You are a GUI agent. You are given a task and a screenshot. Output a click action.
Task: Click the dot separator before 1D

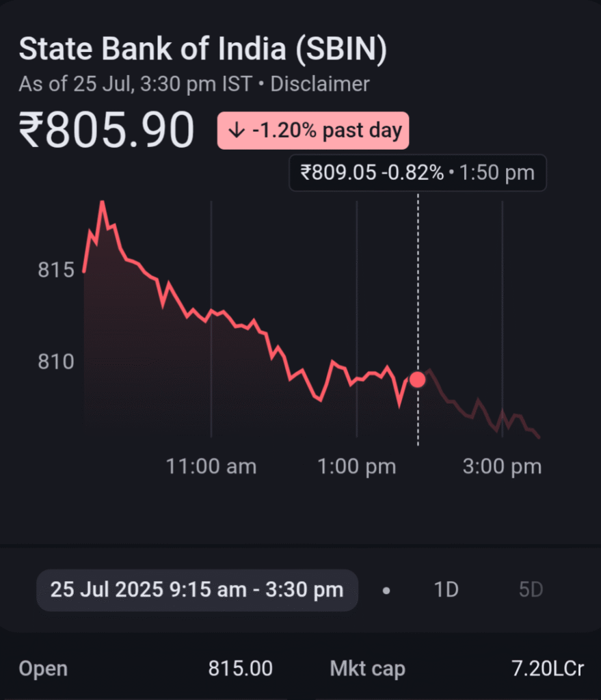387,591
